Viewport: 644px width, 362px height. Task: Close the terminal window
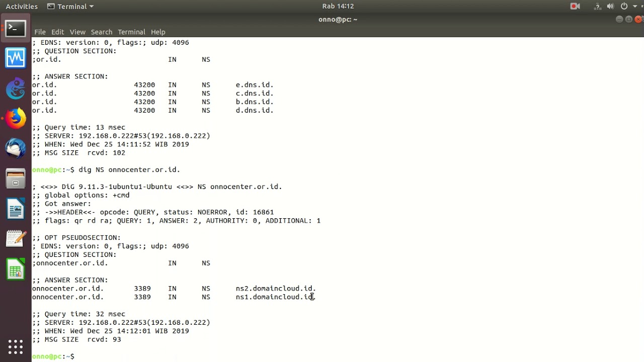pos(638,19)
